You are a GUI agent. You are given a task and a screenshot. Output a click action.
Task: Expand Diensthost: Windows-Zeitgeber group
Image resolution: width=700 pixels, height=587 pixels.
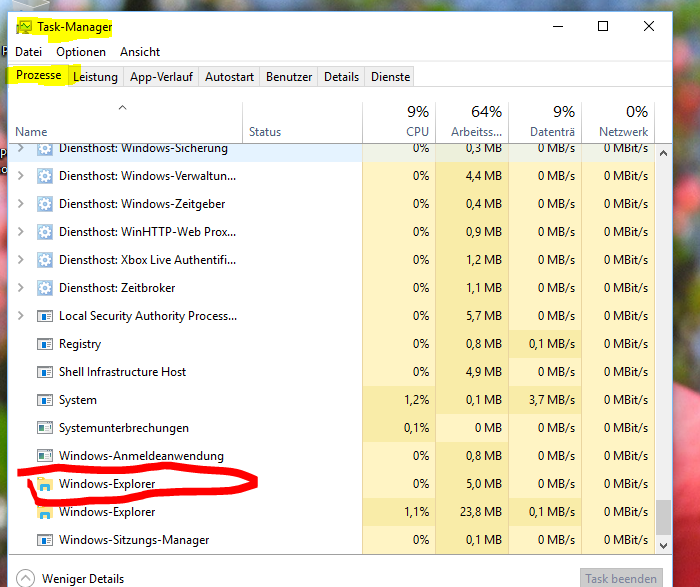pos(21,204)
